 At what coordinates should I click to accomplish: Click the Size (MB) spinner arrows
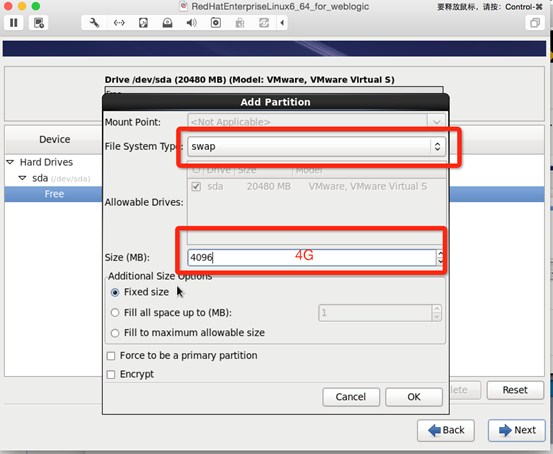[440, 258]
